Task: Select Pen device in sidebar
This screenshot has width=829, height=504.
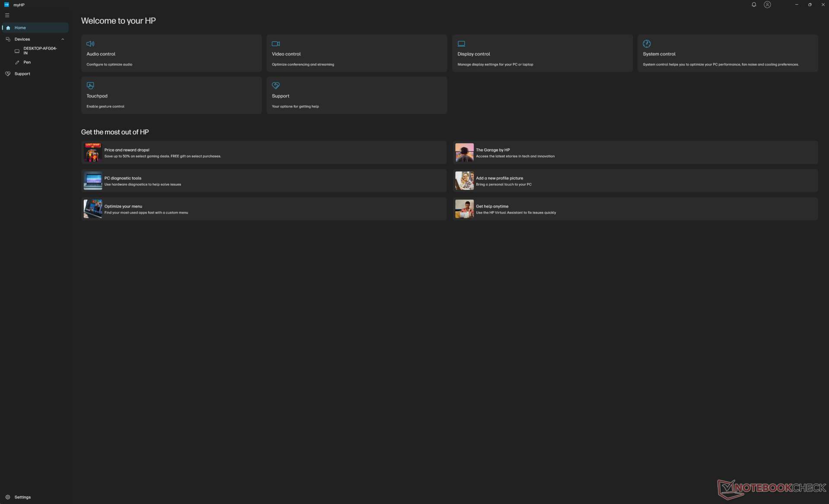Action: point(27,62)
